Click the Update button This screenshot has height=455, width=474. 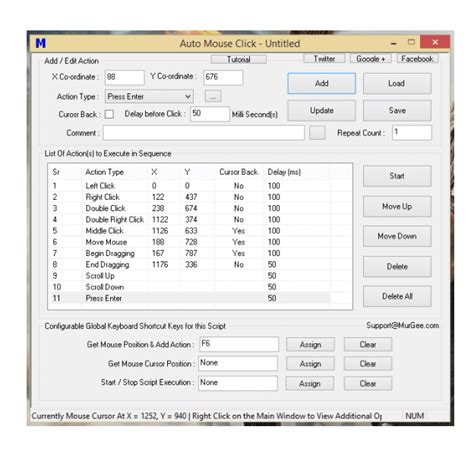pos(322,110)
